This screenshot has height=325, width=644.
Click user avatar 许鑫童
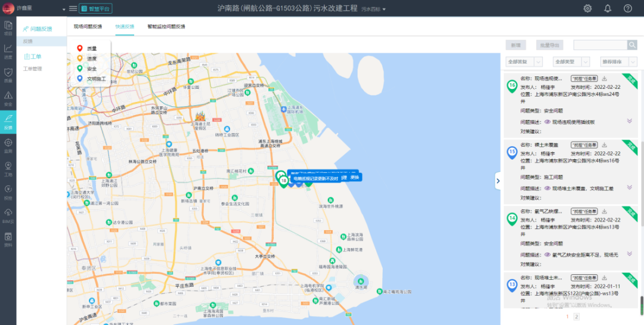click(8, 8)
